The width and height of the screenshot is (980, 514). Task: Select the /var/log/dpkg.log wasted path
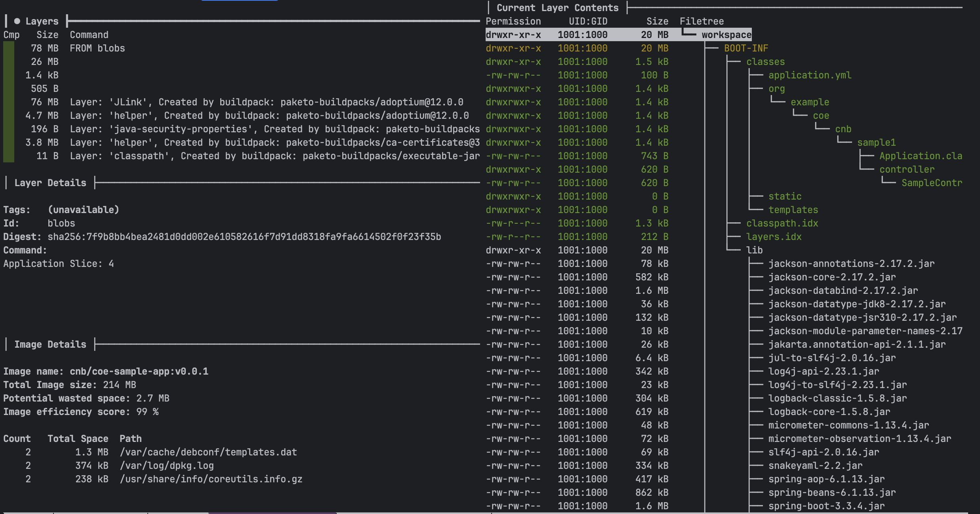tap(166, 466)
